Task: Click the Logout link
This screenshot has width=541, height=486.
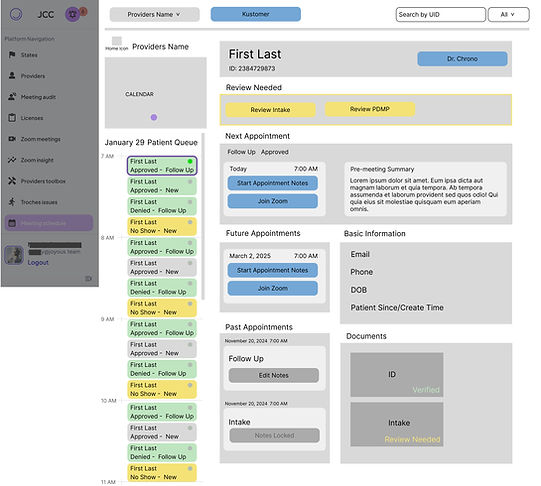Action: (38, 262)
